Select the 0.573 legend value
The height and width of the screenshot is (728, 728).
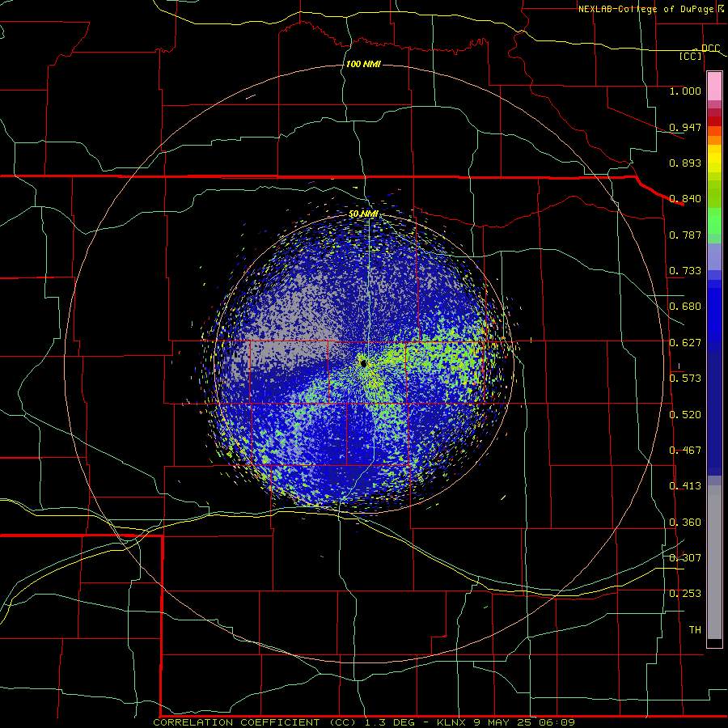(x=685, y=379)
